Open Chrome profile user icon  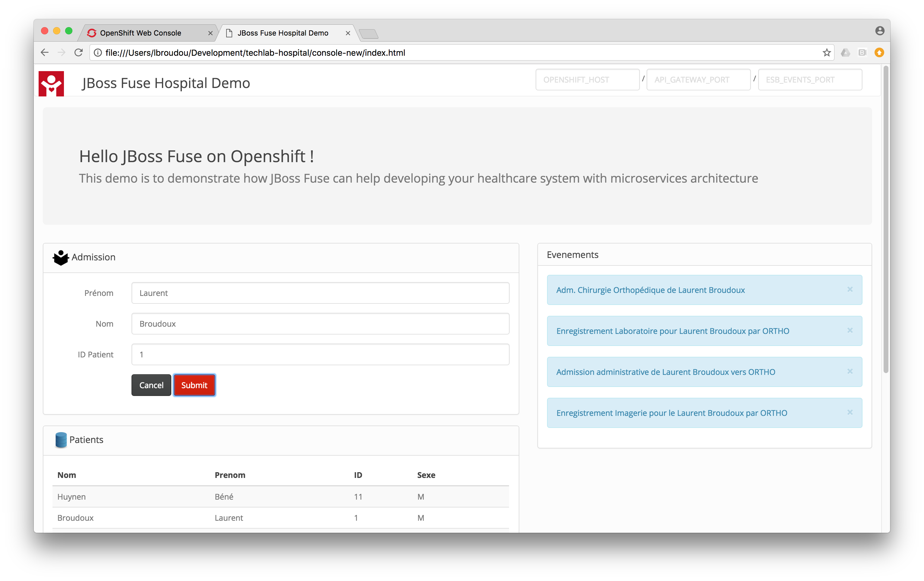point(880,31)
